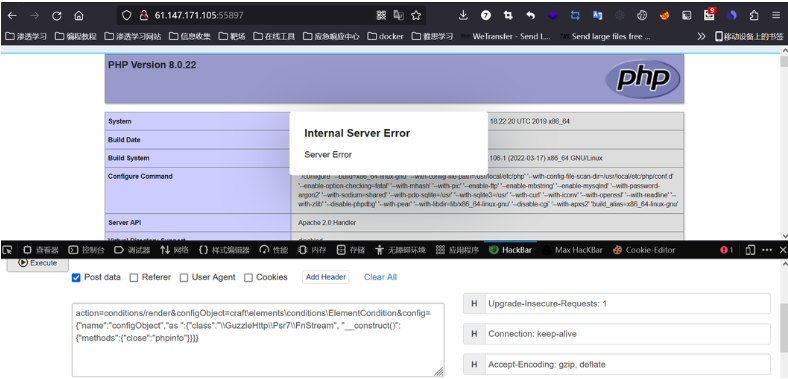Viewport: 788px width, 379px height.
Task: Switch to the 样式编辑器 tab
Action: (x=224, y=250)
